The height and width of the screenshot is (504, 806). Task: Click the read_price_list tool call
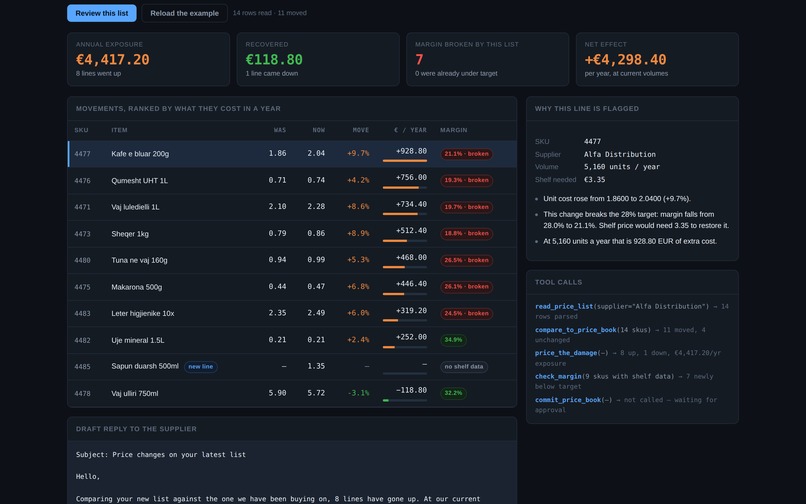point(632,311)
